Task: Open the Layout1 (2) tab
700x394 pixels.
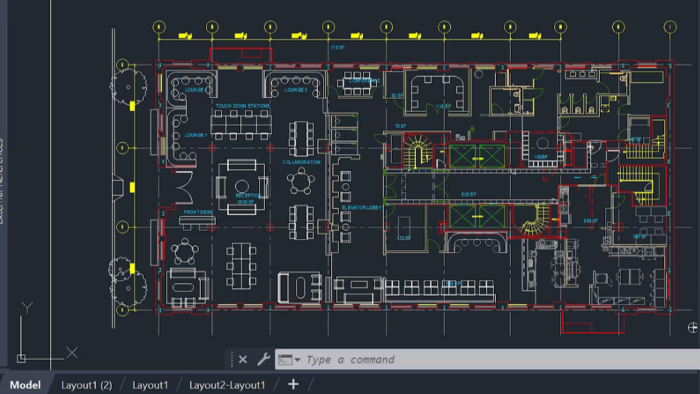Action: 87,385
